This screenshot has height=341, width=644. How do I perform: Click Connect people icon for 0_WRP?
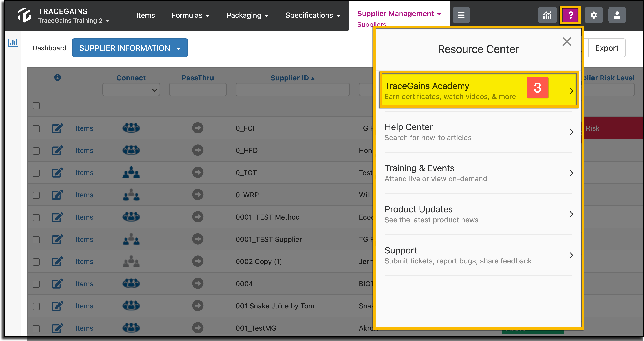[131, 195]
